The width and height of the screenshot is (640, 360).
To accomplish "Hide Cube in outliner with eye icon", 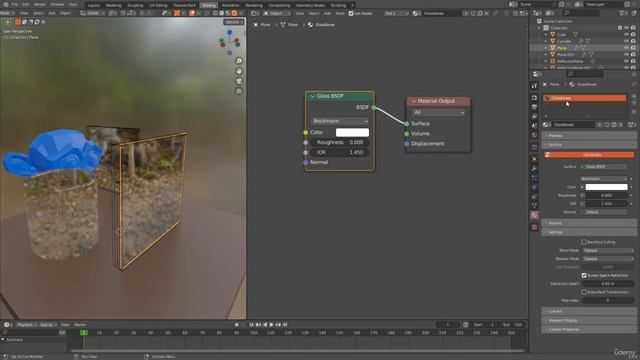I will (x=627, y=35).
